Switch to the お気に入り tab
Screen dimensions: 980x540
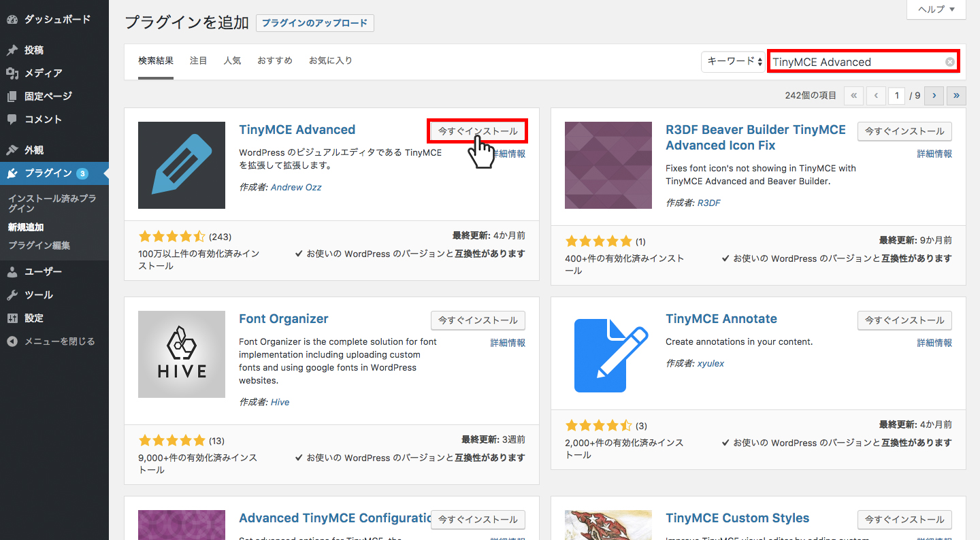[331, 61]
